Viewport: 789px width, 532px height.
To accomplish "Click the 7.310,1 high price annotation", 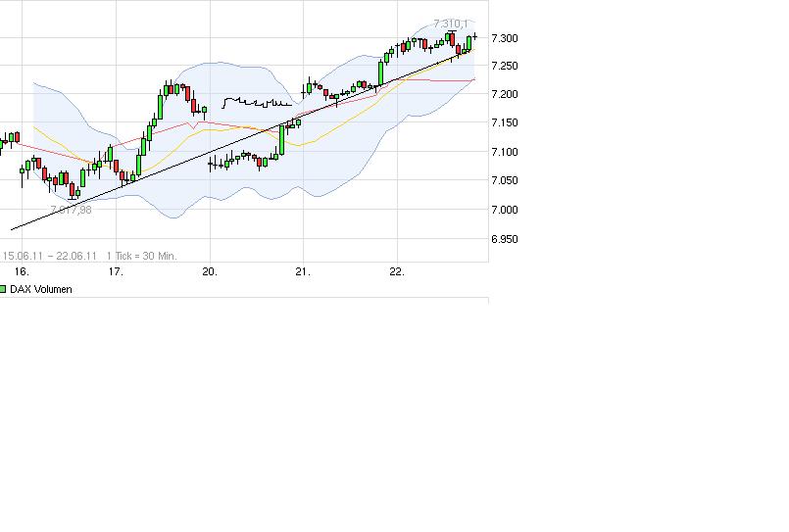I will tap(452, 23).
